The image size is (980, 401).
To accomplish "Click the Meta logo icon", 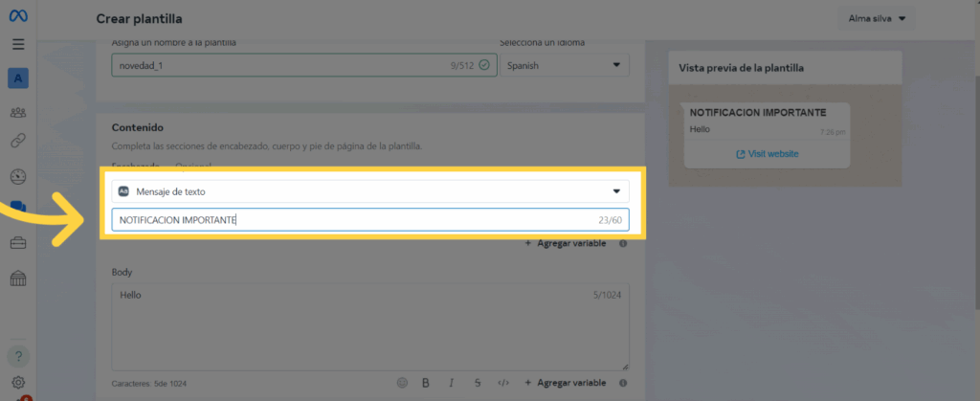I will [x=18, y=16].
